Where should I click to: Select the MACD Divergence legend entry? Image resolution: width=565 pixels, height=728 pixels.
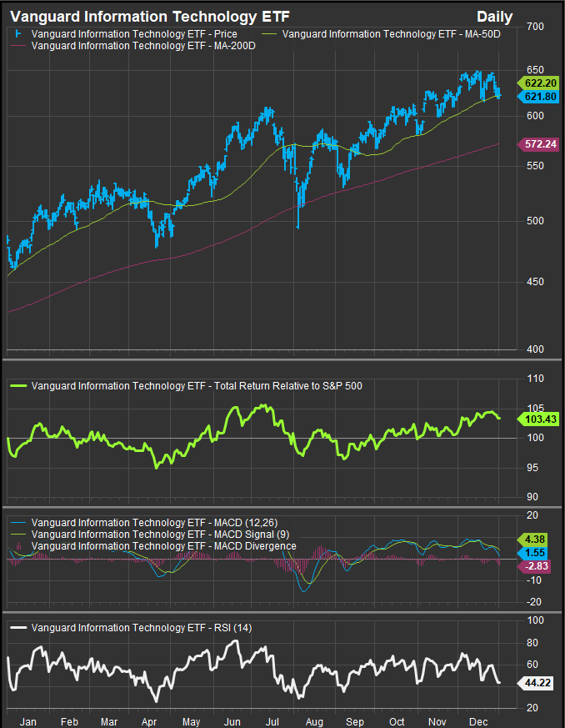click(163, 546)
